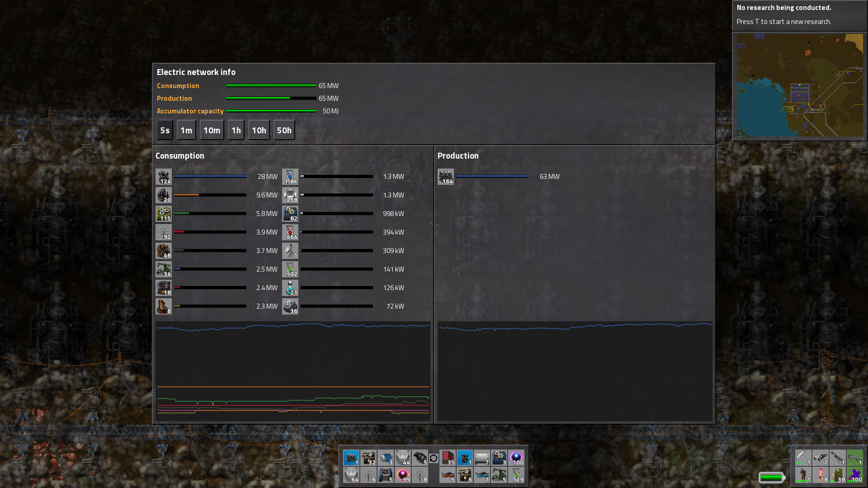The image size is (868, 488).
Task: Select the 10h time range button
Action: coord(259,130)
